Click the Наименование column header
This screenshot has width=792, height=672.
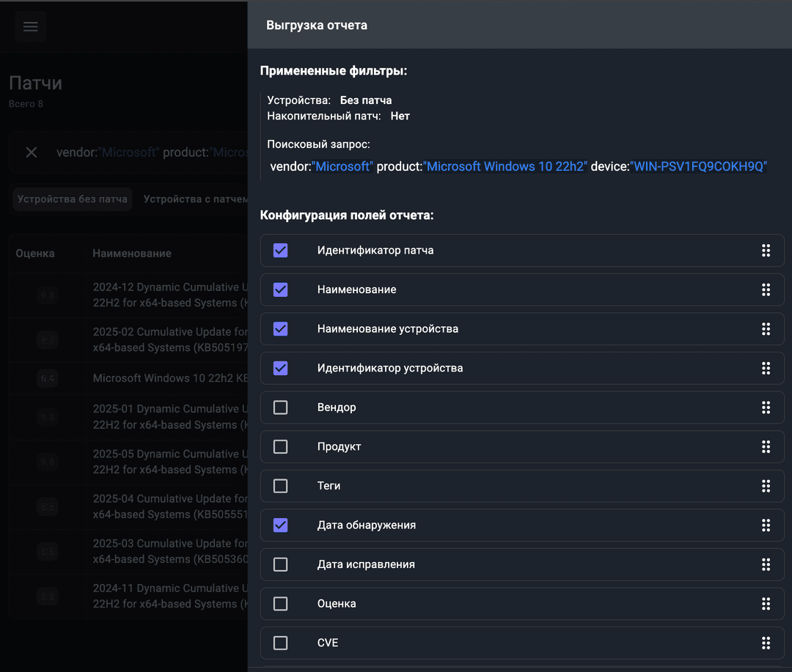point(132,254)
